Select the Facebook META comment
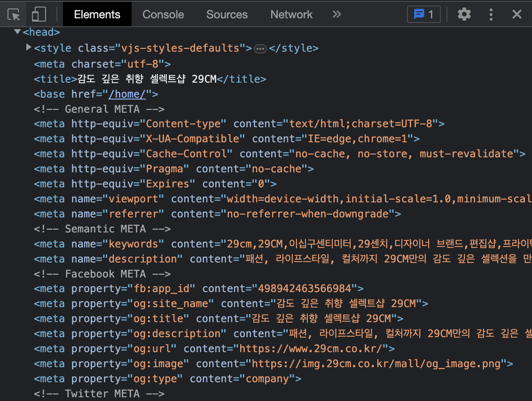This screenshot has width=532, height=401. click(102, 274)
